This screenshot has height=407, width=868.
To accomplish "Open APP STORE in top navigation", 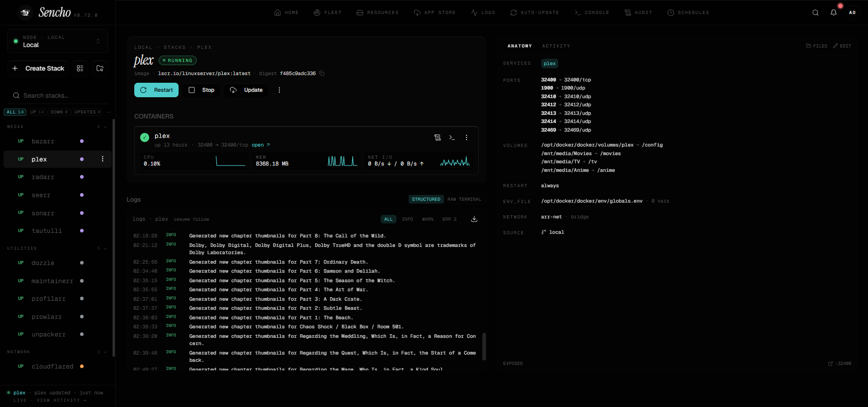I will click(x=435, y=13).
